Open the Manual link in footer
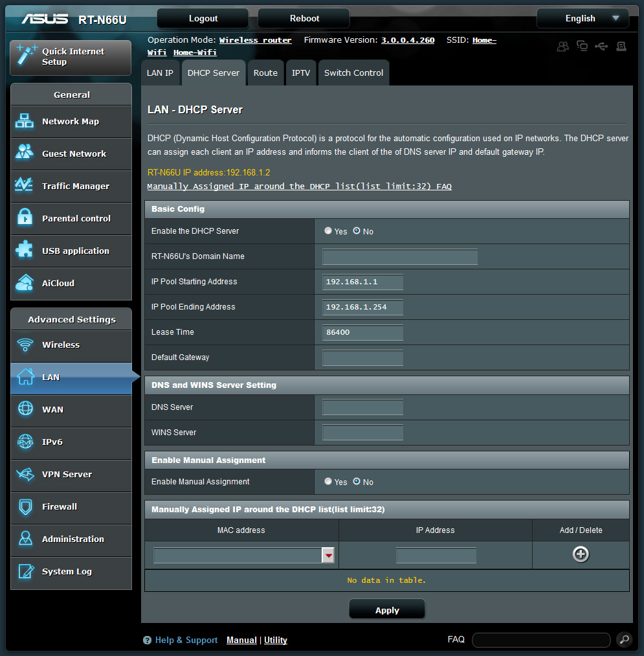 (x=241, y=640)
